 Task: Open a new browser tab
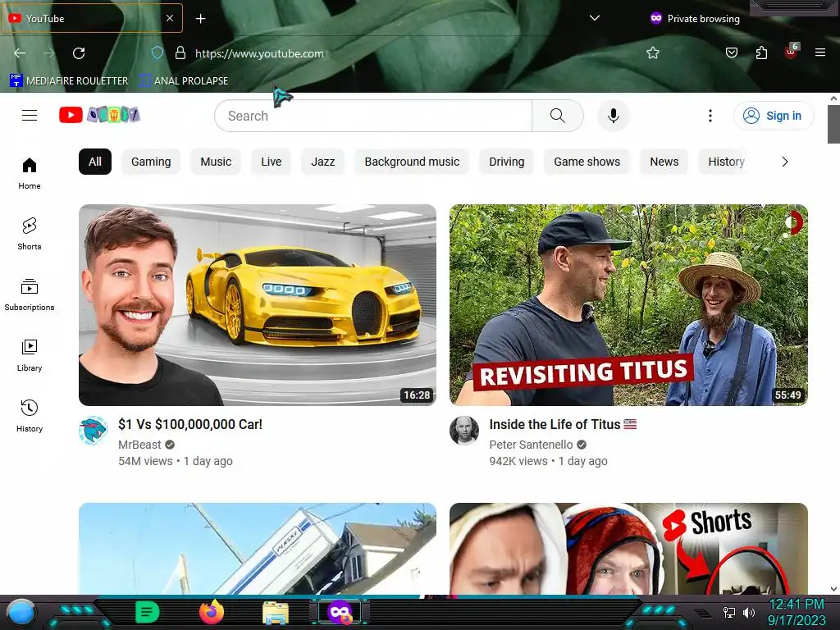(200, 19)
